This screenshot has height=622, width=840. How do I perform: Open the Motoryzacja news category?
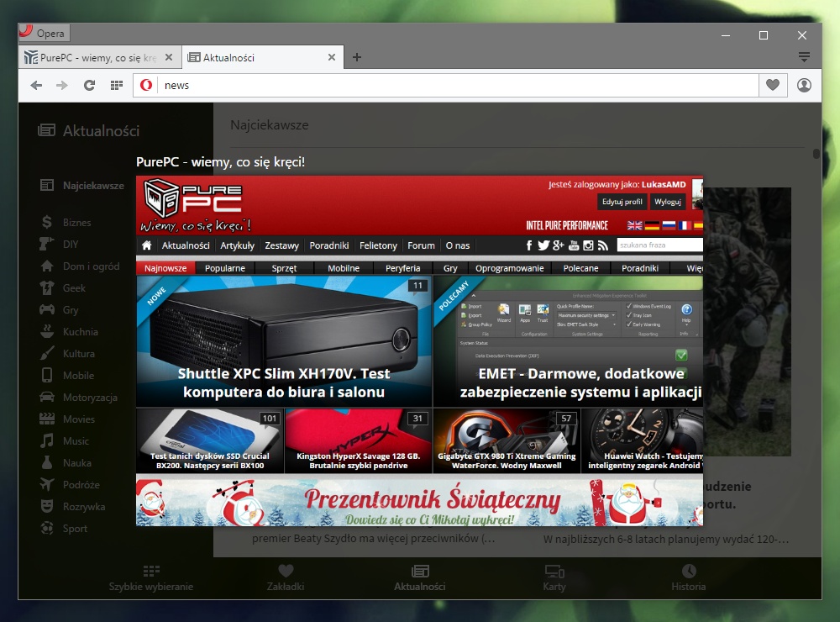(x=79, y=398)
